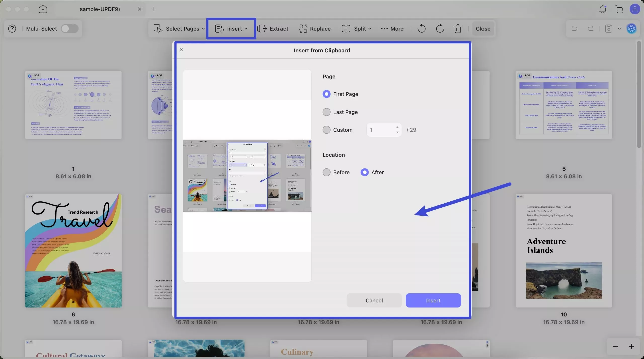Open the UPDF AI assistant icon
Screen dimensions: 644x359
tap(632, 29)
